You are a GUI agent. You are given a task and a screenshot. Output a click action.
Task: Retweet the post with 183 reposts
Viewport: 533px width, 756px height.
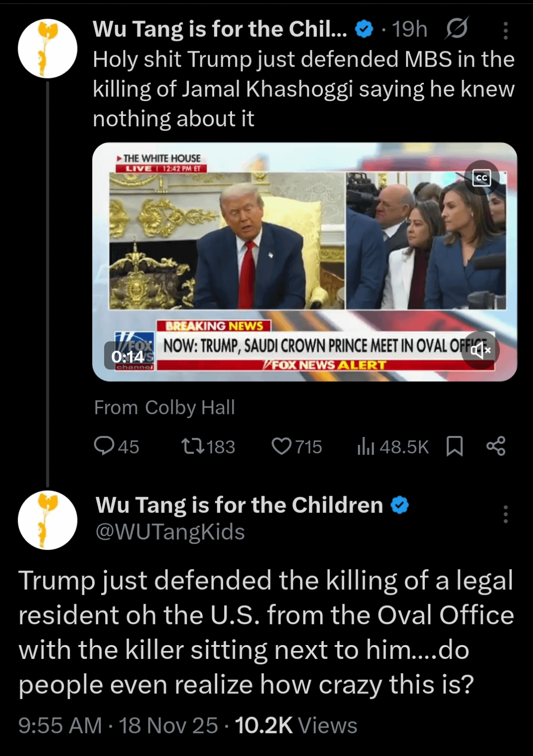(x=208, y=447)
